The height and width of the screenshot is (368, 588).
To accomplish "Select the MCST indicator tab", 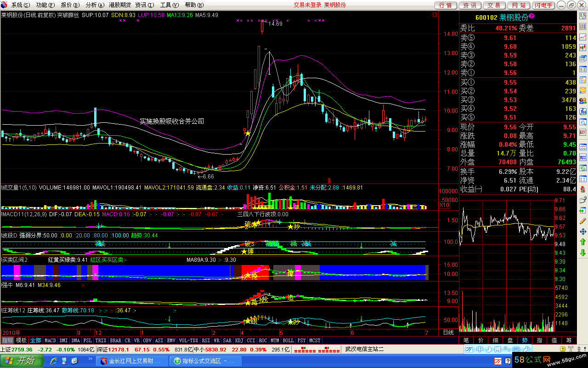I will 315,340.
